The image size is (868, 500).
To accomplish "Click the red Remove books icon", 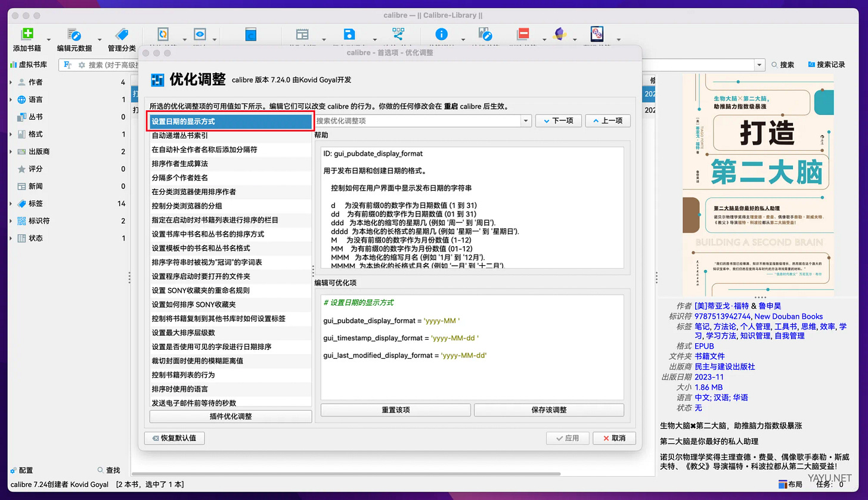I will point(523,34).
